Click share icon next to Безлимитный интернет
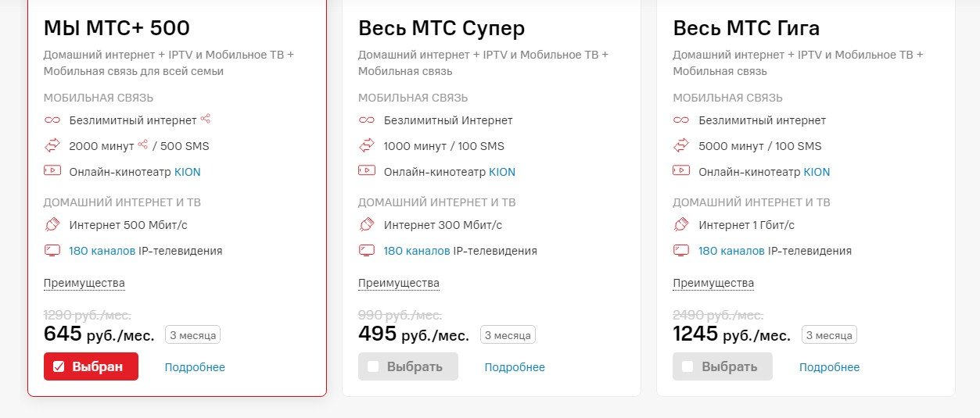The width and height of the screenshot is (980, 418). (206, 120)
